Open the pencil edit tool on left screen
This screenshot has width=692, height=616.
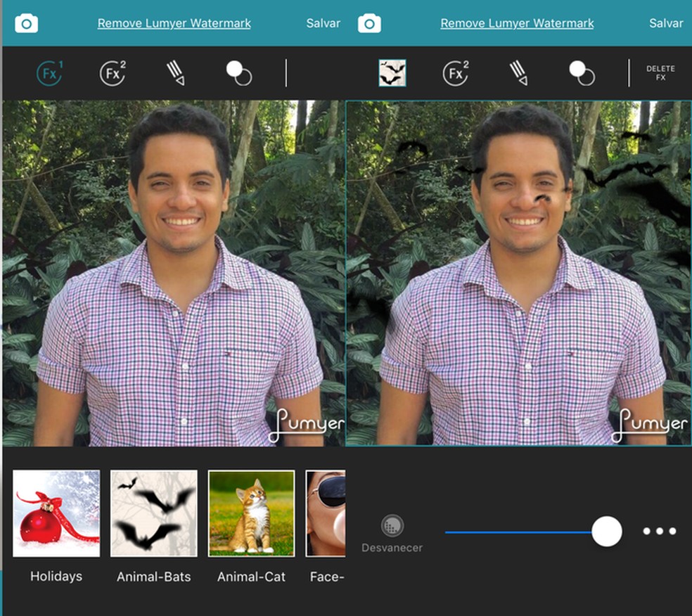pos(176,73)
